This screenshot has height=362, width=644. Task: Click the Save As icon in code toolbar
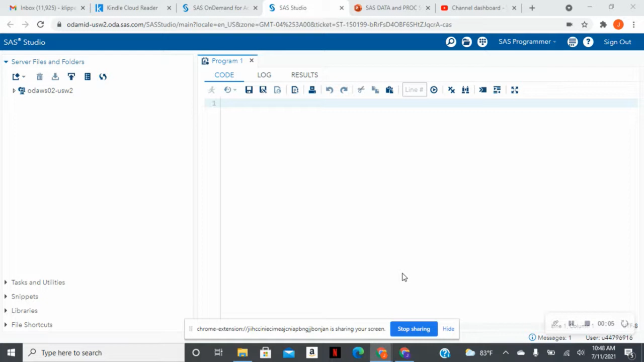pos(263,90)
